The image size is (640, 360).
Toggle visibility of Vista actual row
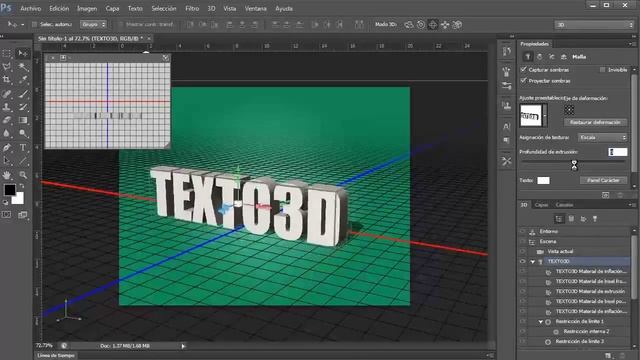coord(523,251)
